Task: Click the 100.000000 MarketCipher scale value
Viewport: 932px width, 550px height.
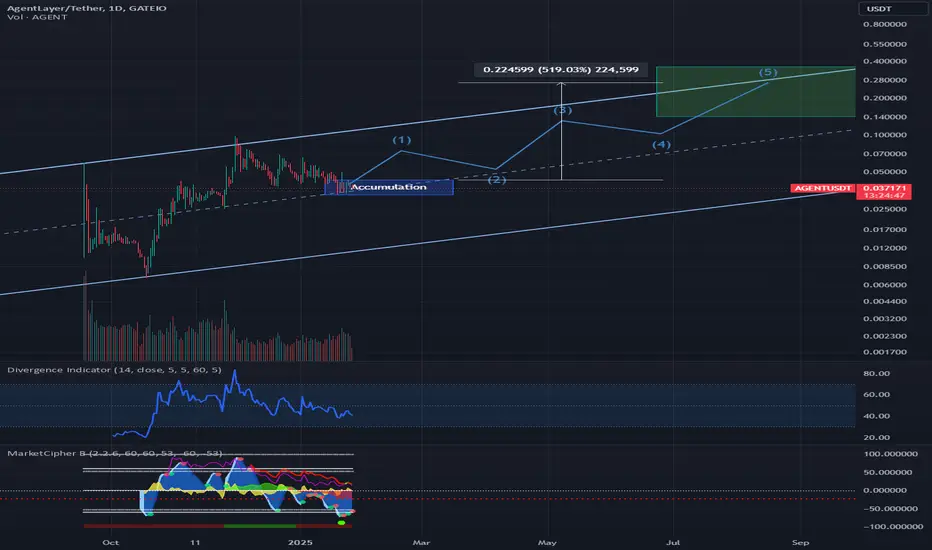Action: [x=890, y=454]
